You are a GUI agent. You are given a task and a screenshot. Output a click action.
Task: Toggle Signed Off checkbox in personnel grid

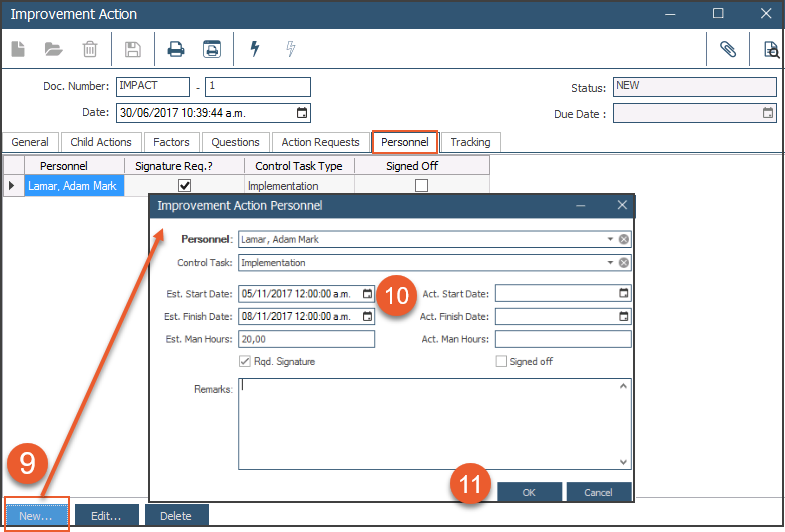click(x=422, y=186)
